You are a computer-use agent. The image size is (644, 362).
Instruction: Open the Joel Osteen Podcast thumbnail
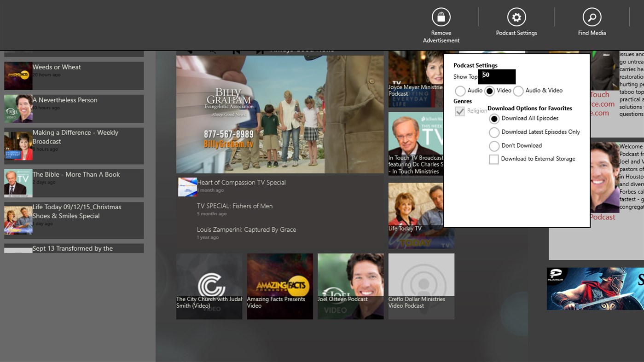(350, 286)
